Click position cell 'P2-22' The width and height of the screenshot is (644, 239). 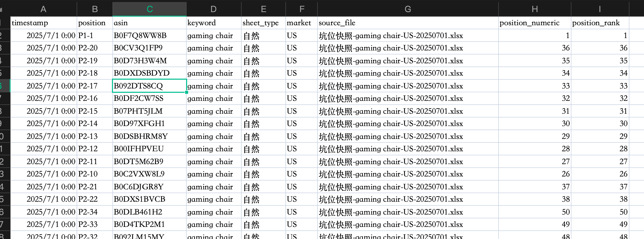[95, 199]
